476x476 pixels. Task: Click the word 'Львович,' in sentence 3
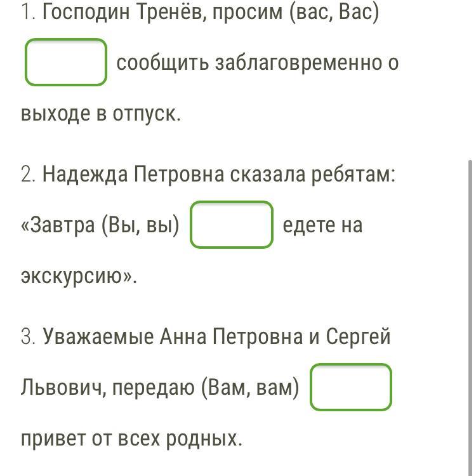[63, 388]
